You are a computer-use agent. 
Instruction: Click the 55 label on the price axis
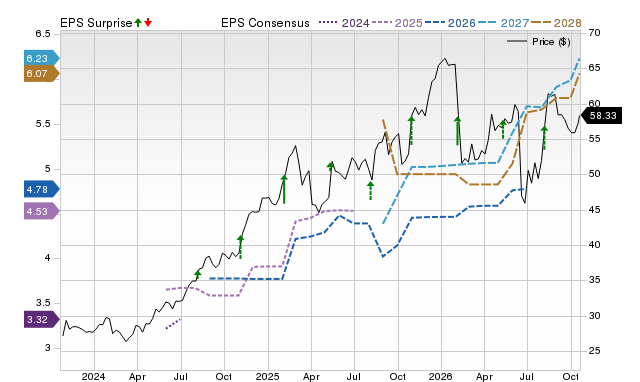594,139
